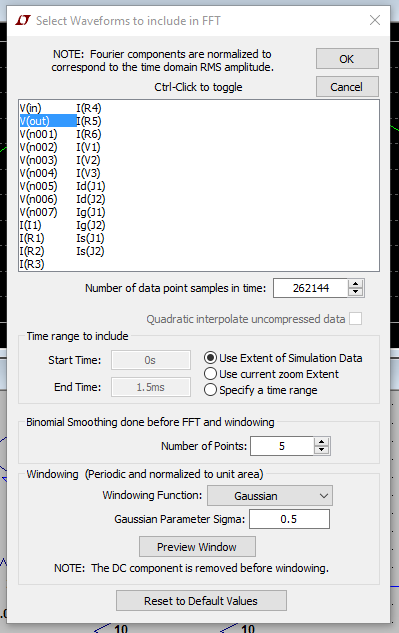Decrease number of data point samples

pos(355,292)
